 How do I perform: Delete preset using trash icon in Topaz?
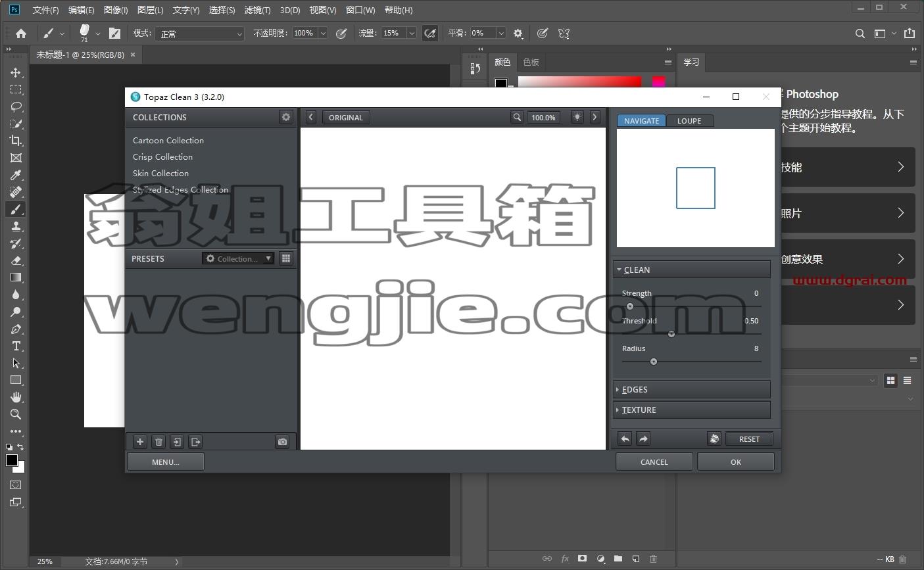pyautogui.click(x=158, y=442)
